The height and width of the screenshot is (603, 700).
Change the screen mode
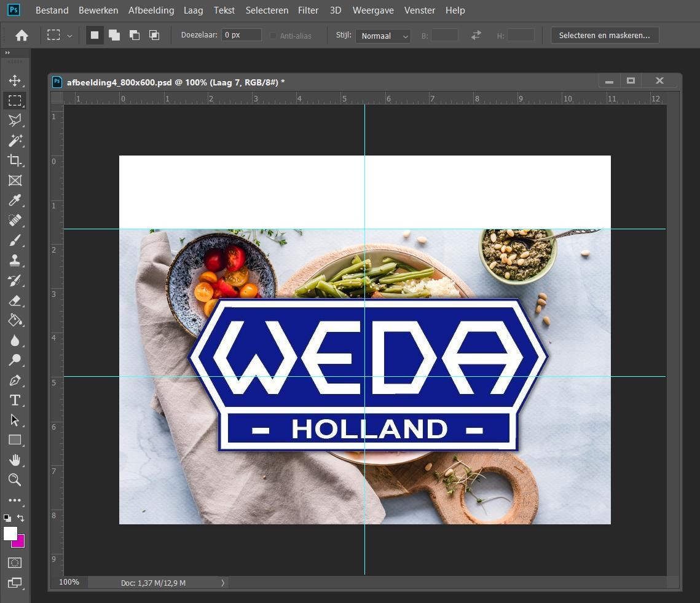click(x=15, y=583)
